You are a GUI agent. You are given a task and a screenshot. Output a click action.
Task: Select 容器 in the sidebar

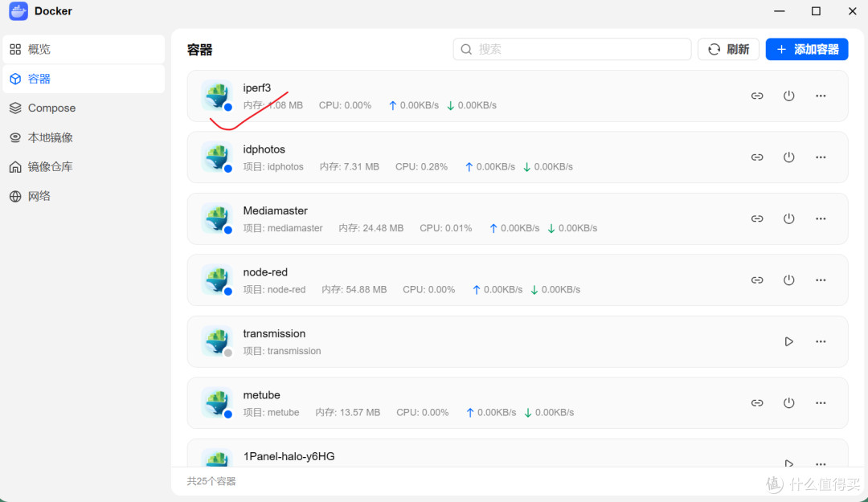pos(84,79)
